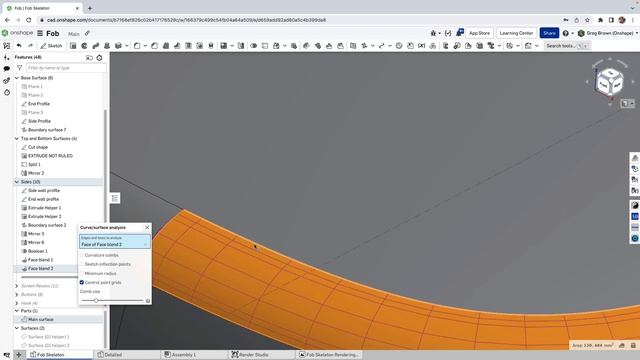Click the plus button to insert new tab

click(18, 355)
